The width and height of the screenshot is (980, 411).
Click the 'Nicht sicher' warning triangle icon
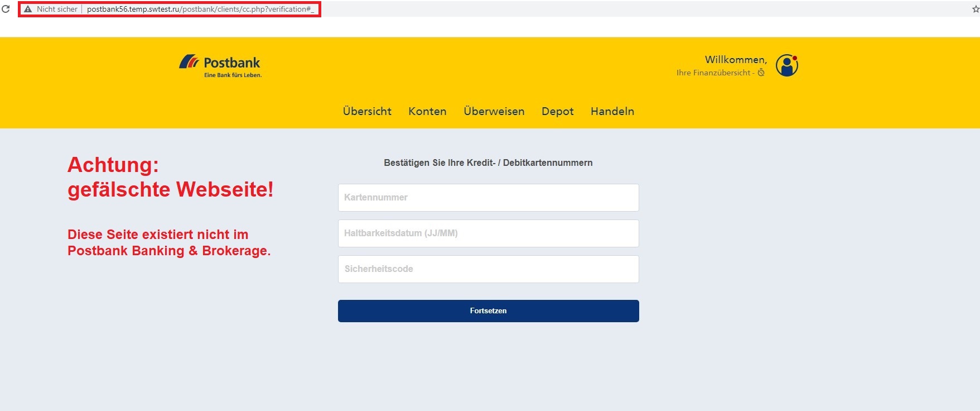[28, 9]
